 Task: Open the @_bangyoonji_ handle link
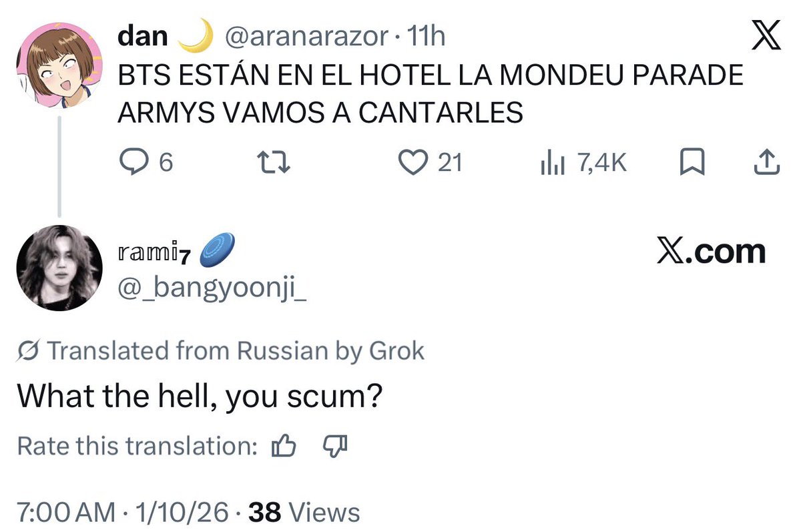tap(212, 290)
